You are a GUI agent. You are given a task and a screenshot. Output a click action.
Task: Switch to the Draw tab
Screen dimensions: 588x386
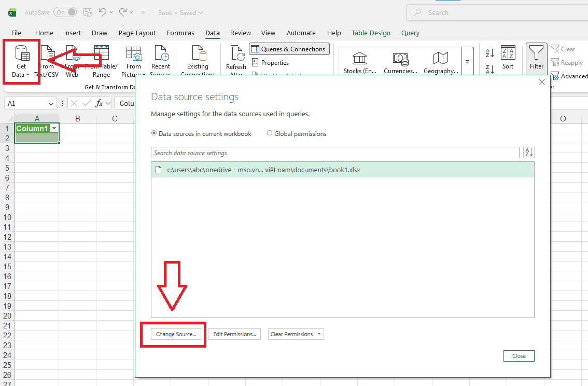click(x=100, y=33)
